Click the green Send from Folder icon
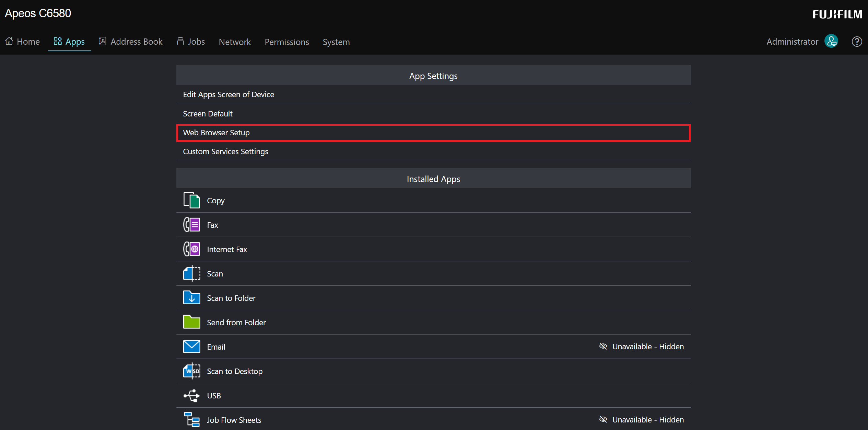The image size is (868, 430). 191,322
